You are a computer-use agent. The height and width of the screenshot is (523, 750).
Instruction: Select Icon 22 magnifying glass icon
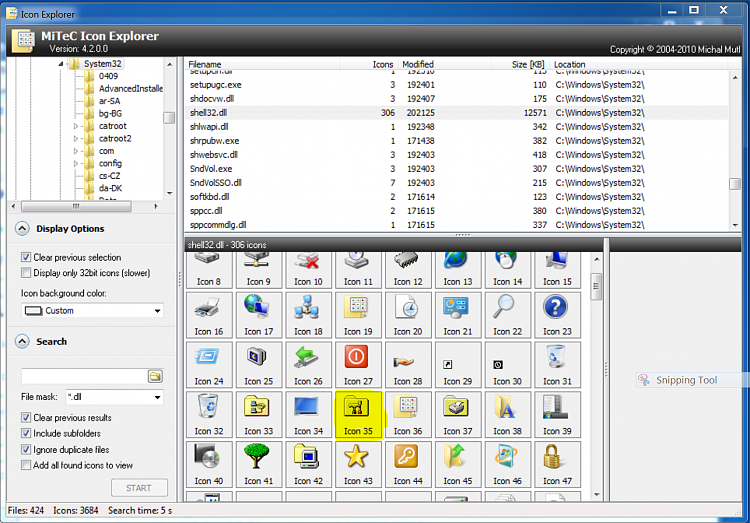point(507,315)
